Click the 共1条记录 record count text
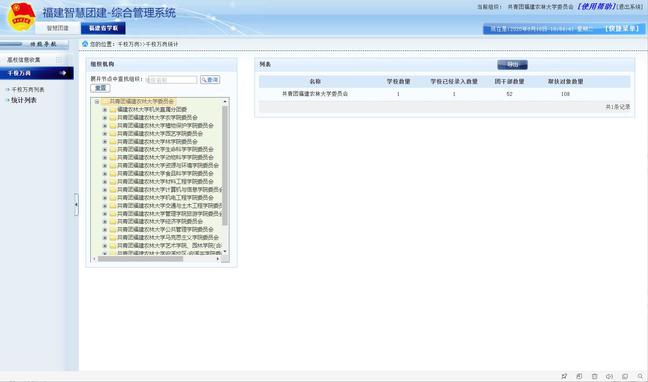648x382 pixels. point(618,107)
